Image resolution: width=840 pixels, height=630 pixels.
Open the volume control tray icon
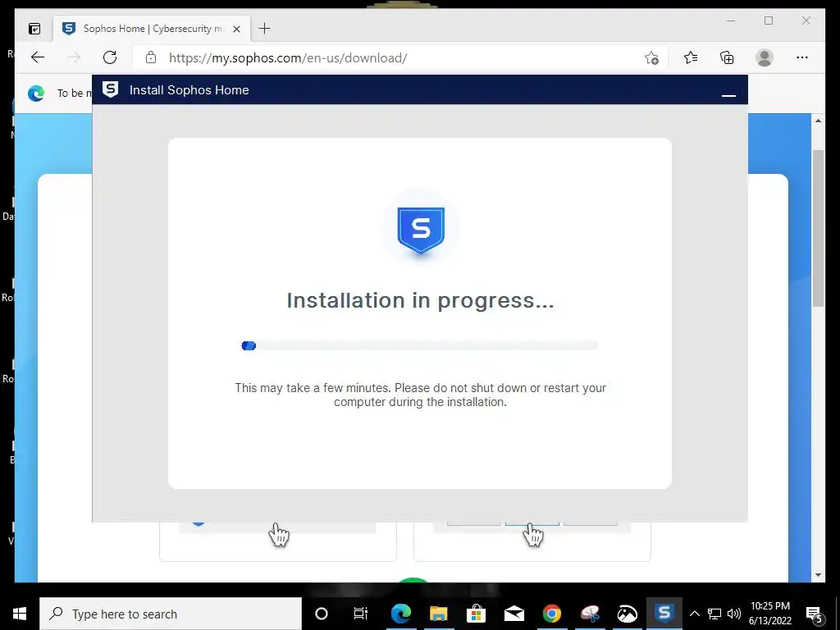click(x=734, y=614)
